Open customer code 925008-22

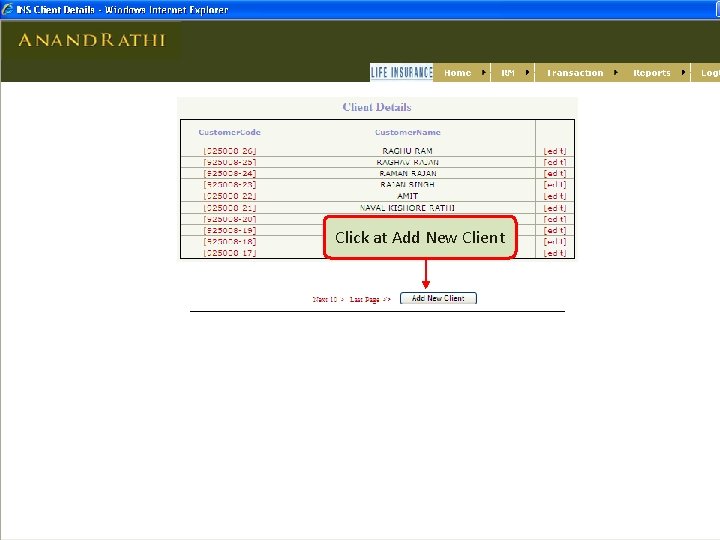[230, 196]
